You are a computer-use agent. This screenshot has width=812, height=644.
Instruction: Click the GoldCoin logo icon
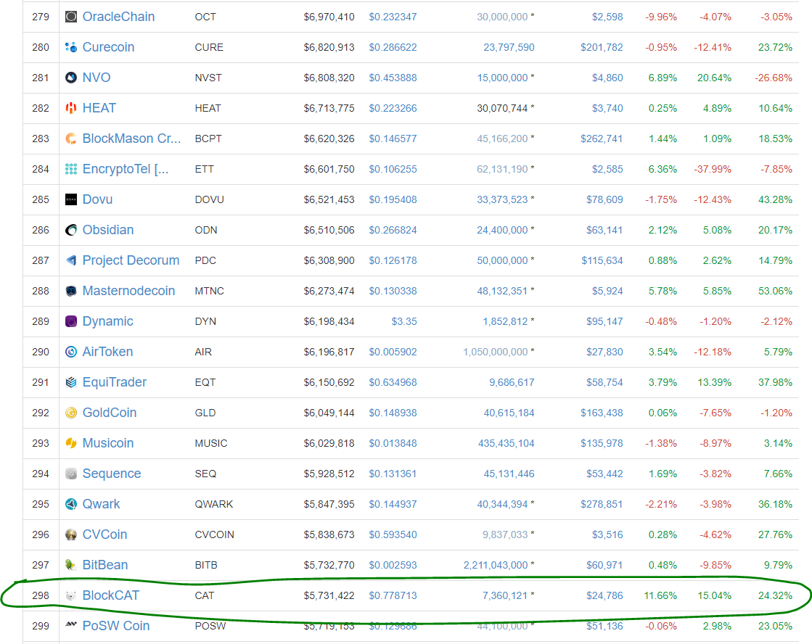coord(71,413)
